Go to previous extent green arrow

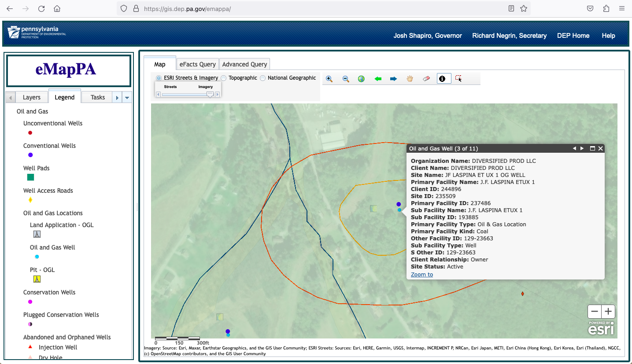377,79
